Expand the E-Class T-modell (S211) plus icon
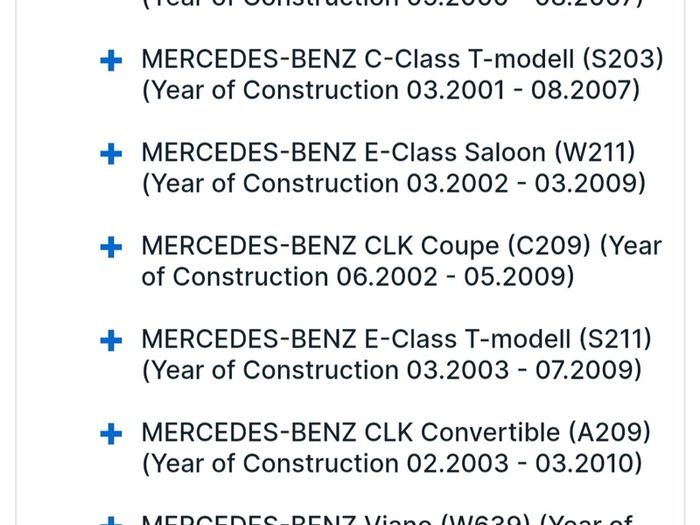 click(x=111, y=341)
